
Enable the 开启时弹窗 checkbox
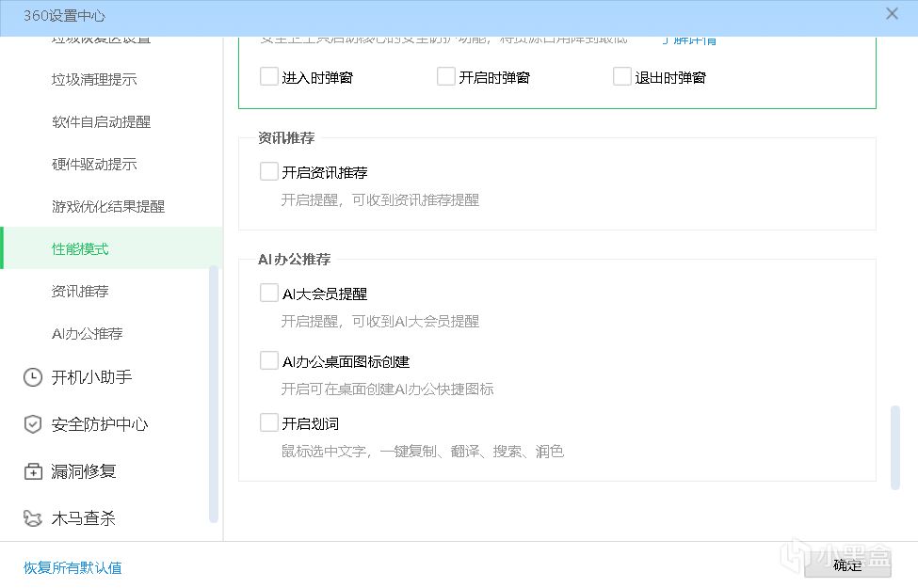[x=446, y=76]
